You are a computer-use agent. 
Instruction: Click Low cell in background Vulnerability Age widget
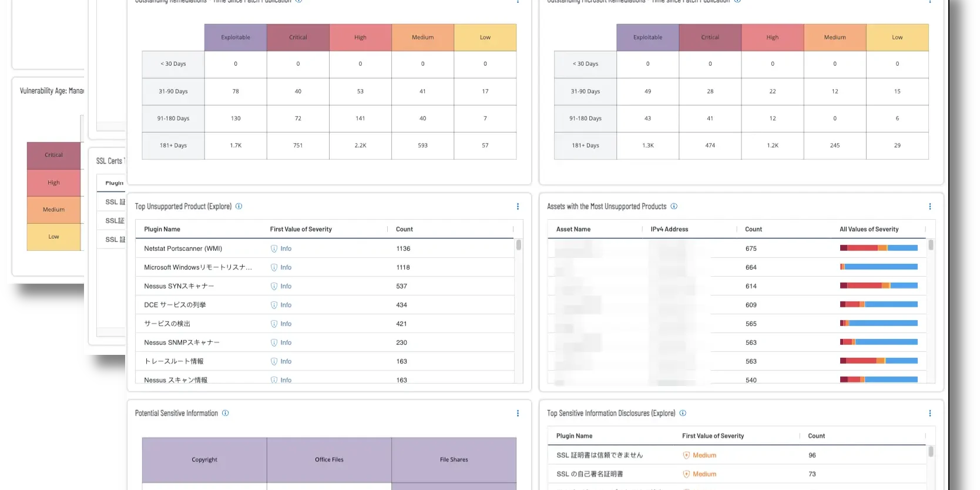point(53,237)
